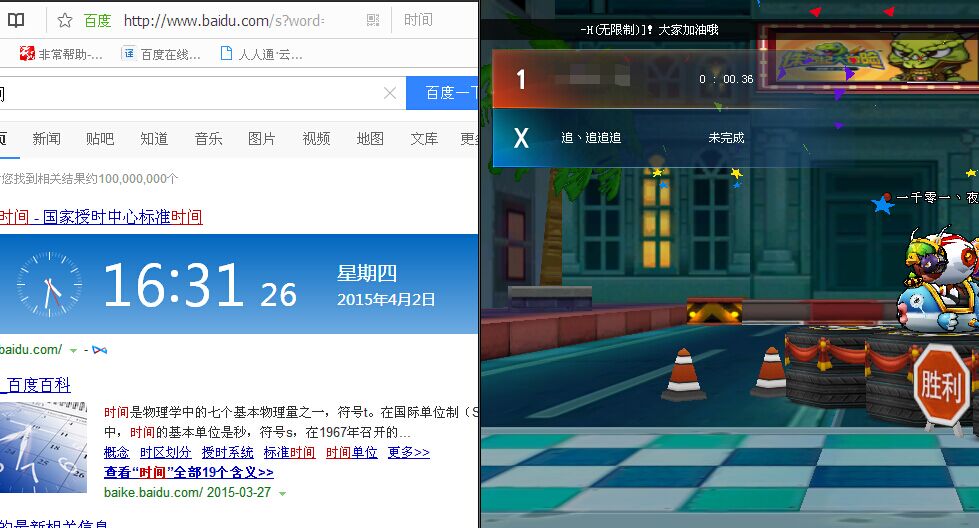Switch to 视频 tab

[316, 139]
